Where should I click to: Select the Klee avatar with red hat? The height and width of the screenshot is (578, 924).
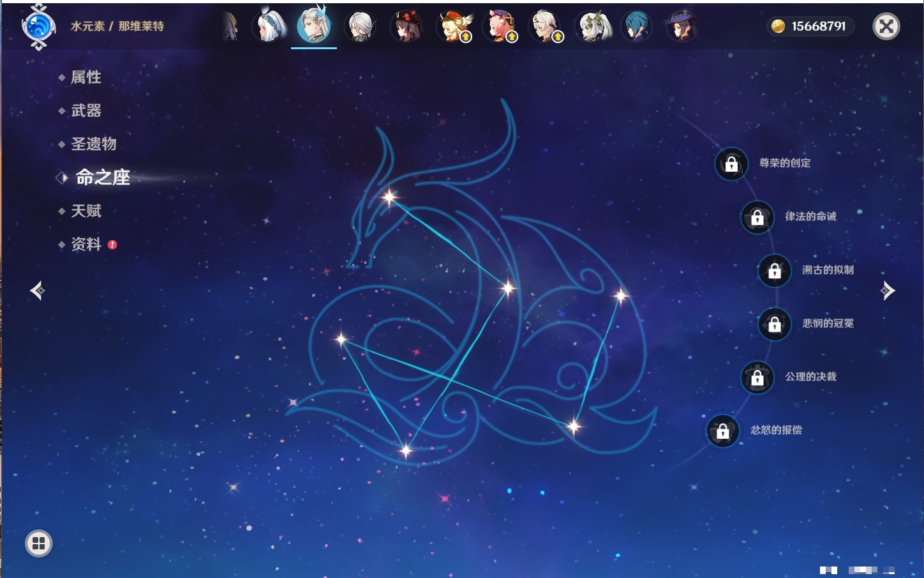tap(454, 27)
